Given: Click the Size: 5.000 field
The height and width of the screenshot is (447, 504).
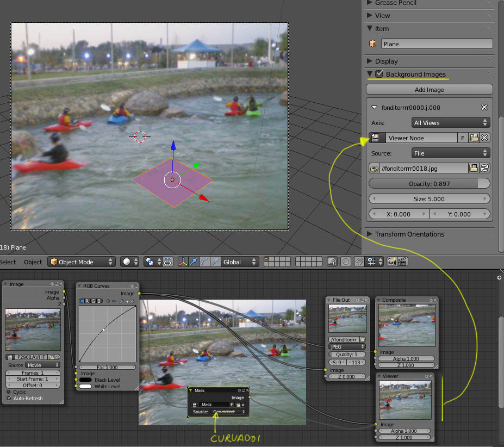Looking at the screenshot, I should pyautogui.click(x=429, y=198).
